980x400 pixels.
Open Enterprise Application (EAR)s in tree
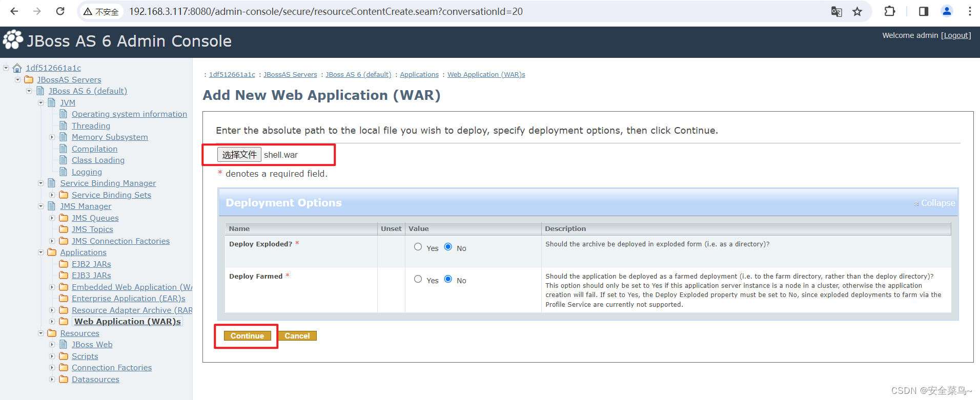coord(129,298)
